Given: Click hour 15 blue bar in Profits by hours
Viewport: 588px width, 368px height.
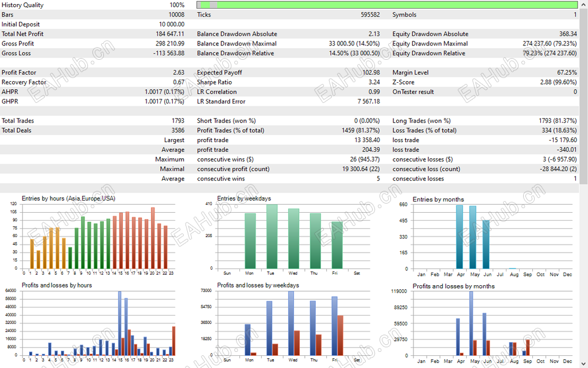Looking at the screenshot, I should (119, 323).
